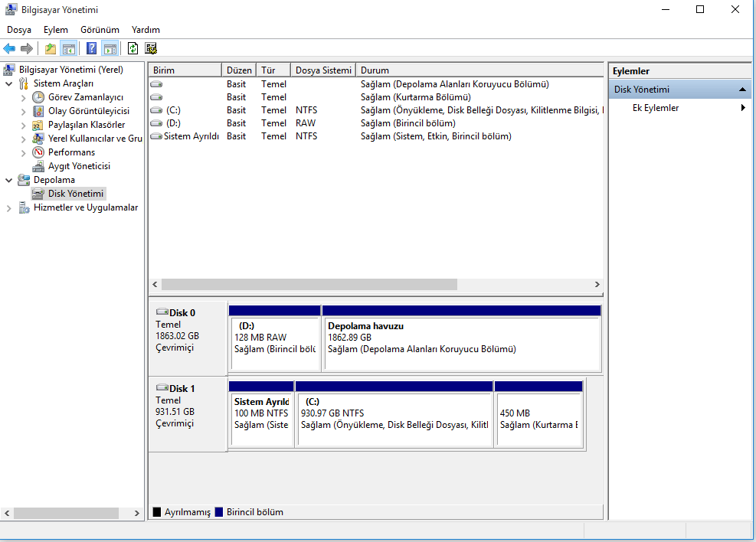
Task: Expand the Yerel Kullanıcılar ve Gruplar node
Action: tap(23, 139)
